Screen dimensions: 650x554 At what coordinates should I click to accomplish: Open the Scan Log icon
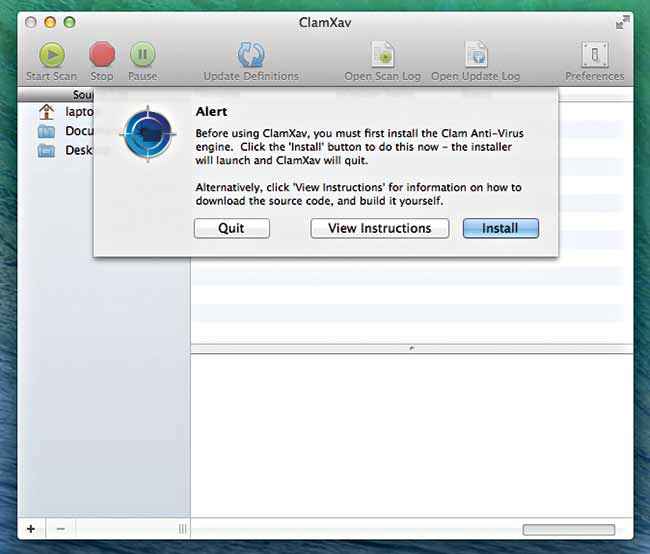pyautogui.click(x=383, y=54)
